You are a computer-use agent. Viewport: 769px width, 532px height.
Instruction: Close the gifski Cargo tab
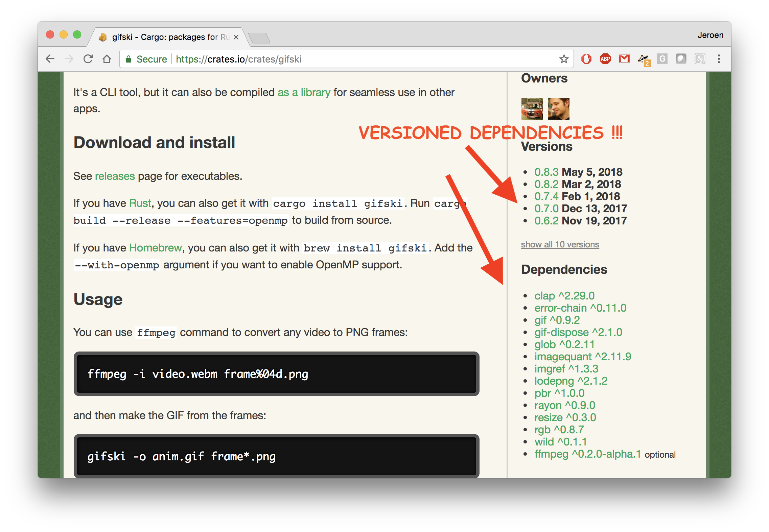tap(236, 37)
